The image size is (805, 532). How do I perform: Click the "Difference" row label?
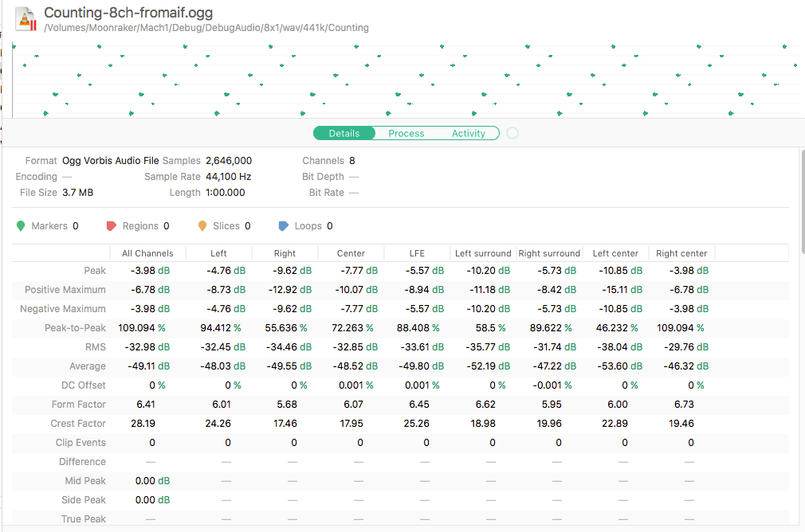(82, 462)
